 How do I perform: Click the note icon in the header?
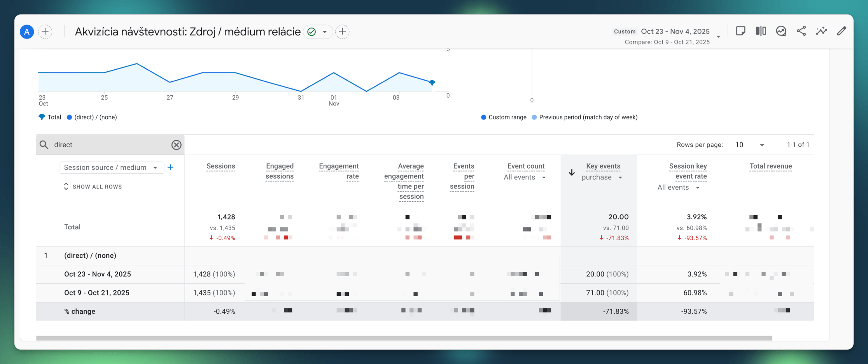tap(740, 31)
